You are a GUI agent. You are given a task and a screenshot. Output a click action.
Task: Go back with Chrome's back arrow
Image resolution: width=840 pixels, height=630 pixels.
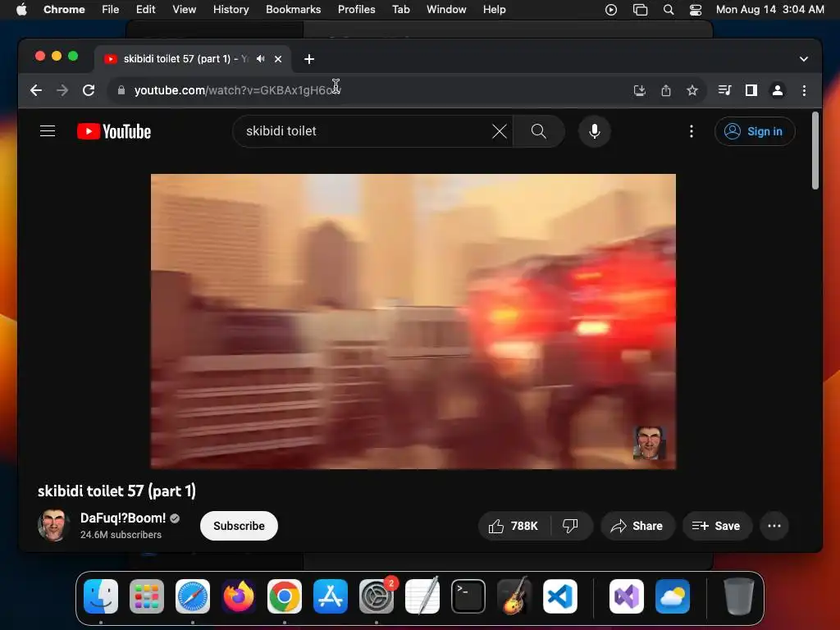36,90
